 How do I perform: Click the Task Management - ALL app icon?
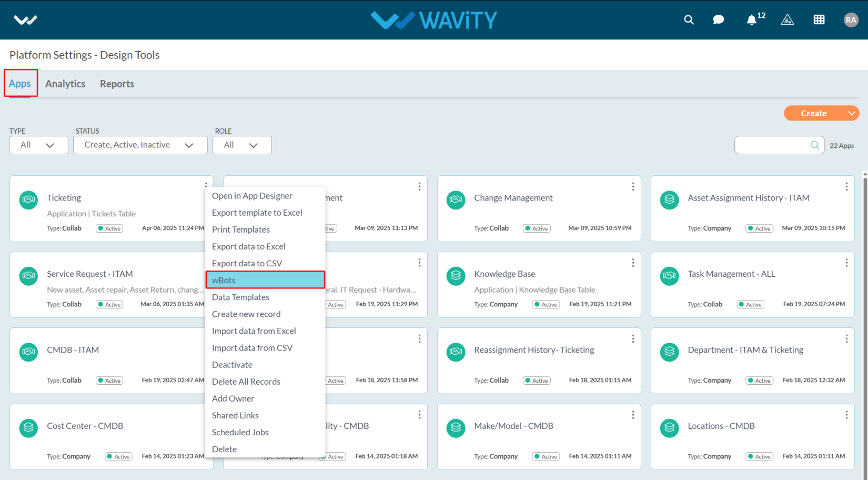670,276
